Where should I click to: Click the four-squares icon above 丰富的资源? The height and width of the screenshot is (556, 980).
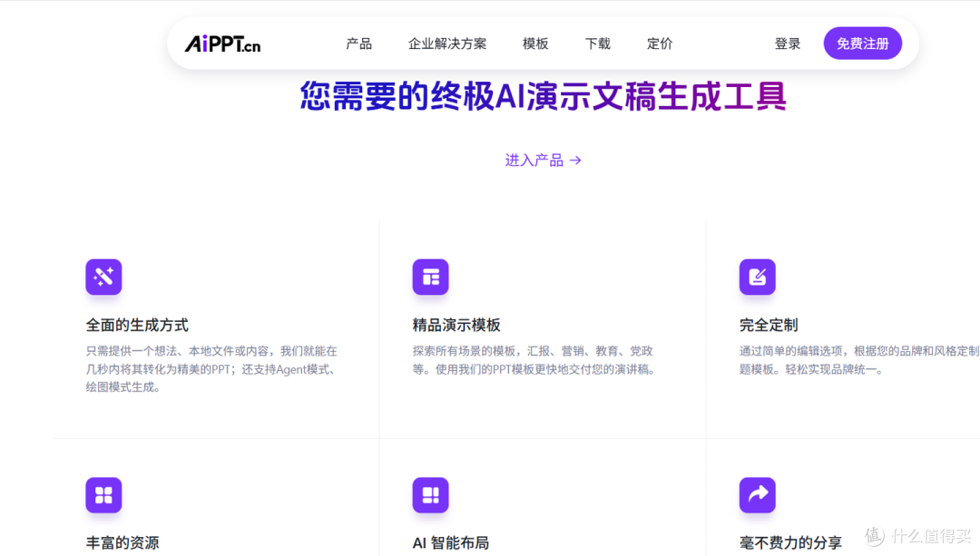103,495
